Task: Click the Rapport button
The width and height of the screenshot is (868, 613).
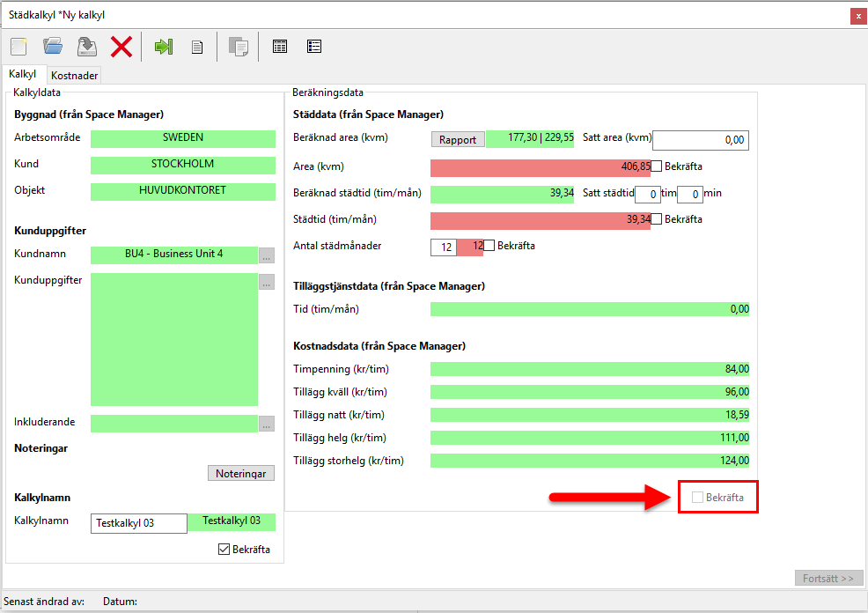Action: (458, 139)
